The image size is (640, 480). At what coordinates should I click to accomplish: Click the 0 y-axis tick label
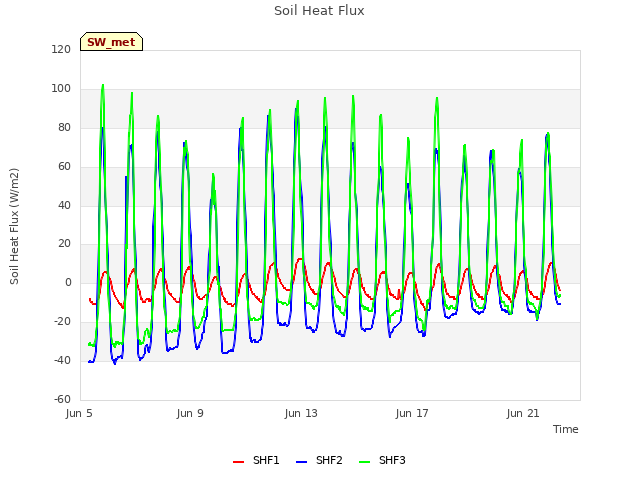pyautogui.click(x=68, y=282)
